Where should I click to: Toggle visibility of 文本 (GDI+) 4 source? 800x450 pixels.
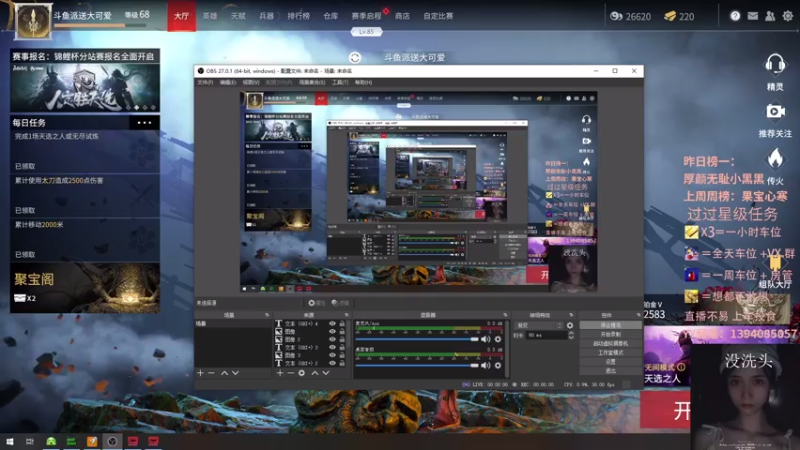coord(333,323)
